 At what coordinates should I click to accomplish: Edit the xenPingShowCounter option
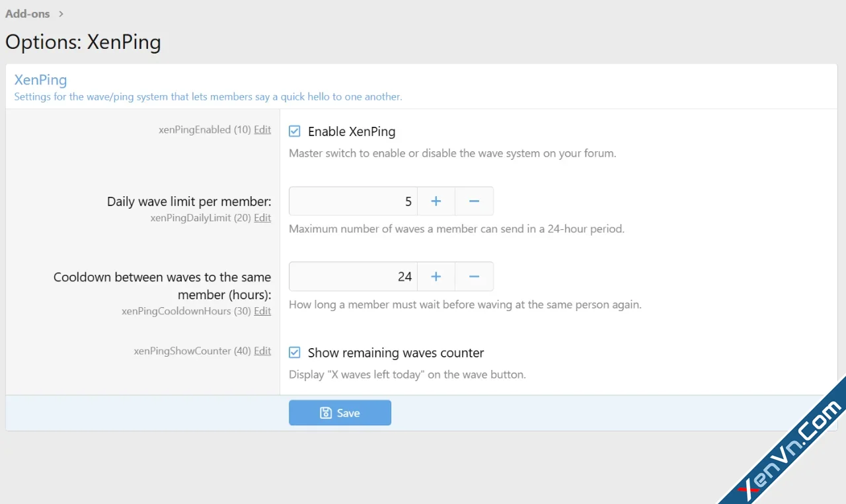point(262,351)
